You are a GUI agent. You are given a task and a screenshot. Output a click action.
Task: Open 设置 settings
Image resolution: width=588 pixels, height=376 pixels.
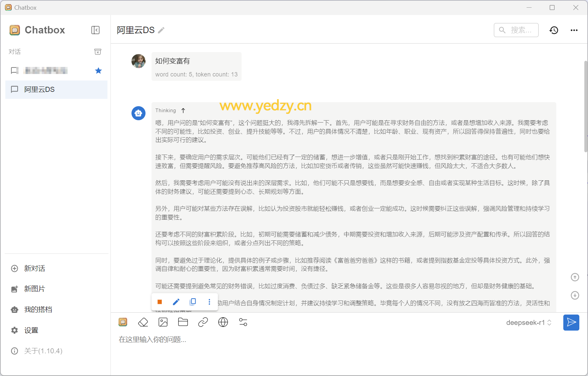56,330
